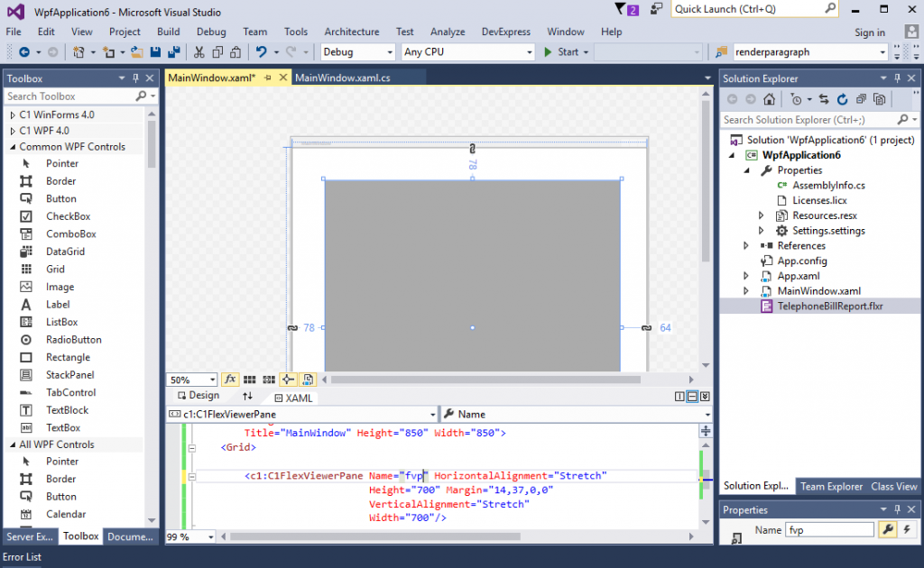Click the Open File folder icon

137,51
